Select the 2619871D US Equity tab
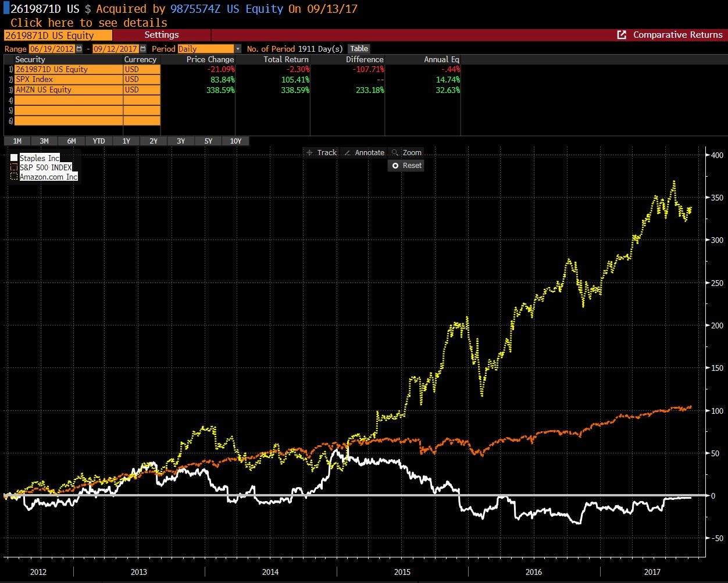 [x=58, y=35]
